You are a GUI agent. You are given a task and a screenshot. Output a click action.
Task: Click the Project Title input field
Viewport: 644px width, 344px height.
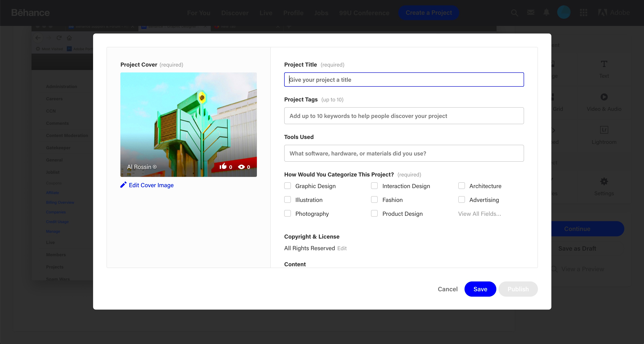(404, 80)
